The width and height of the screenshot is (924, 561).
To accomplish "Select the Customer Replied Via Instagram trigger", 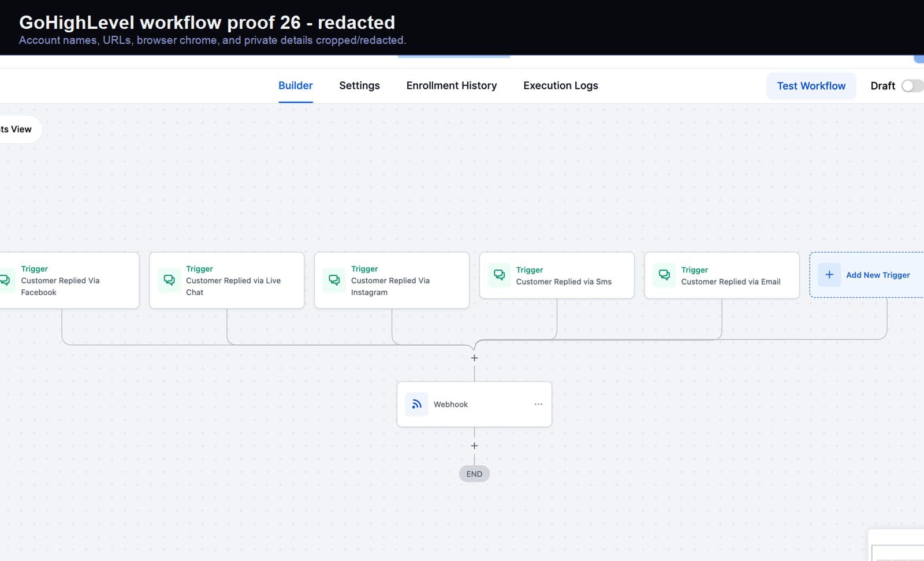I will (x=392, y=280).
